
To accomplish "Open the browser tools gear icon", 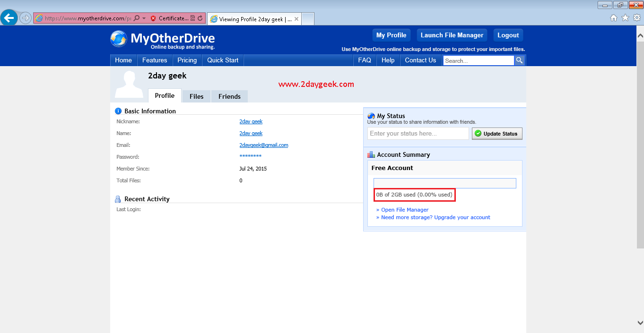I will (637, 18).
